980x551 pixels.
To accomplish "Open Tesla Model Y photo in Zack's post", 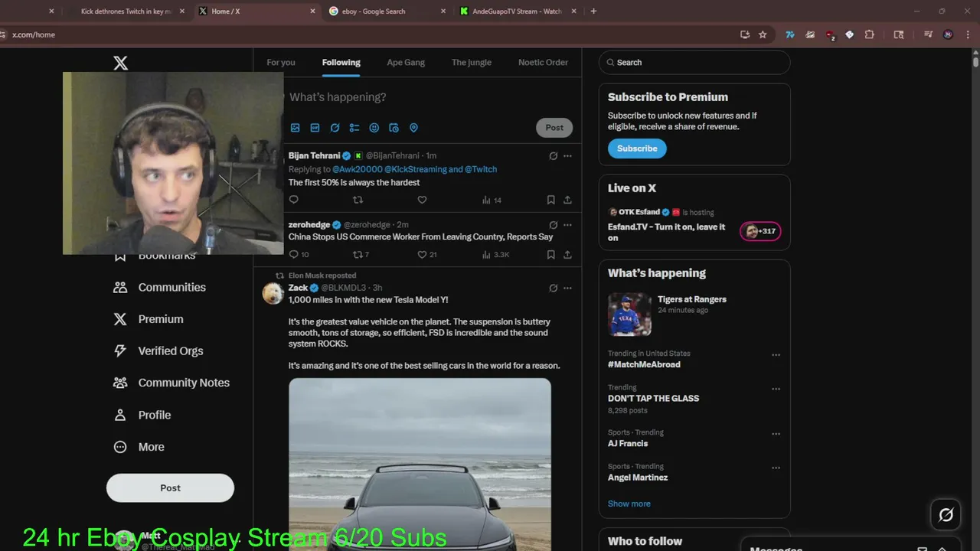I will (x=420, y=464).
